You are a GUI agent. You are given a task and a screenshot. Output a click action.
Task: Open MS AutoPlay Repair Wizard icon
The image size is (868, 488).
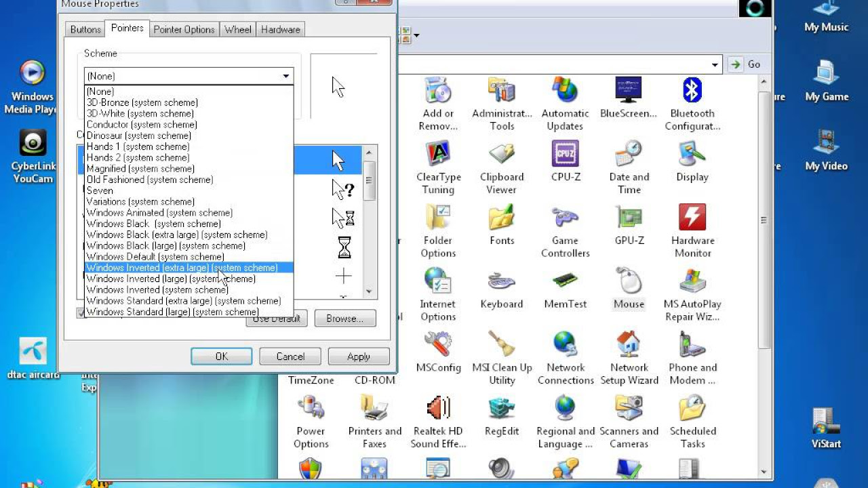click(692, 281)
